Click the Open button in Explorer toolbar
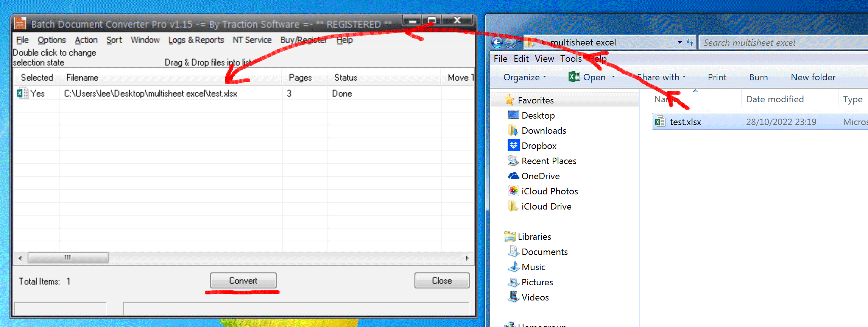868x327 pixels. coord(588,77)
